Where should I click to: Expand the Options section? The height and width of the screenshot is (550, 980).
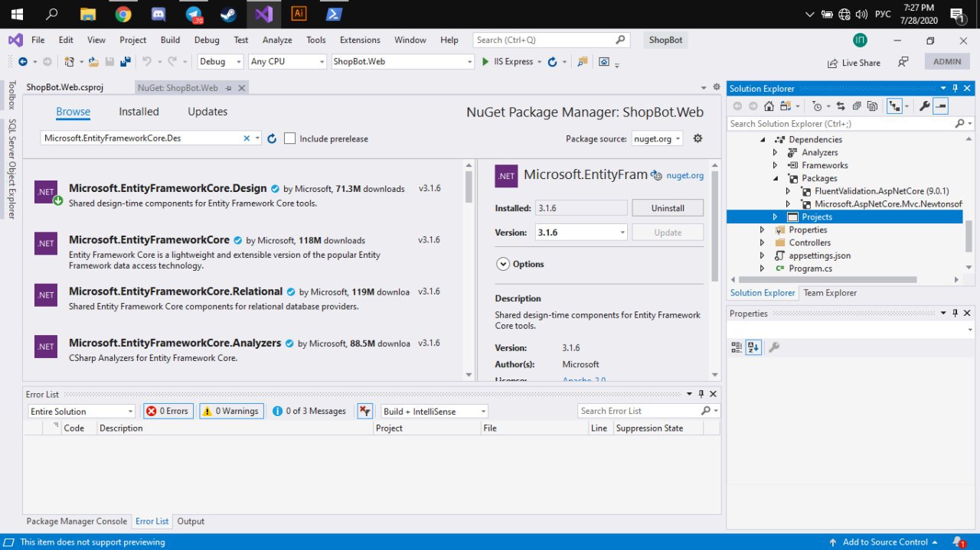pyautogui.click(x=503, y=264)
